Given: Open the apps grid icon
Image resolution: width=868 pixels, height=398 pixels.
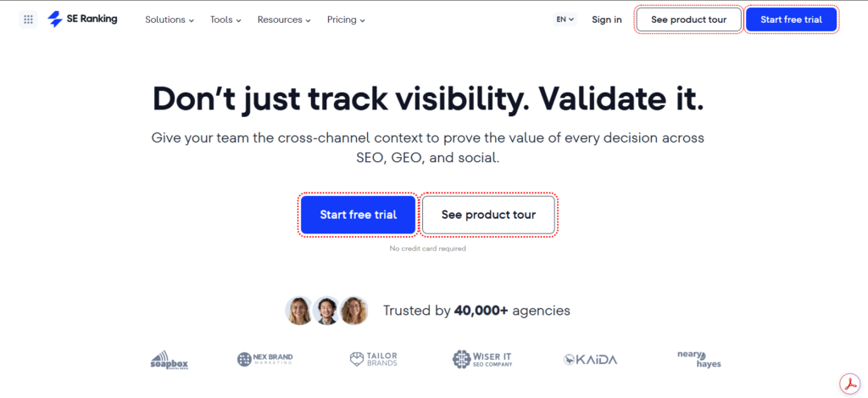Looking at the screenshot, I should tap(28, 20).
